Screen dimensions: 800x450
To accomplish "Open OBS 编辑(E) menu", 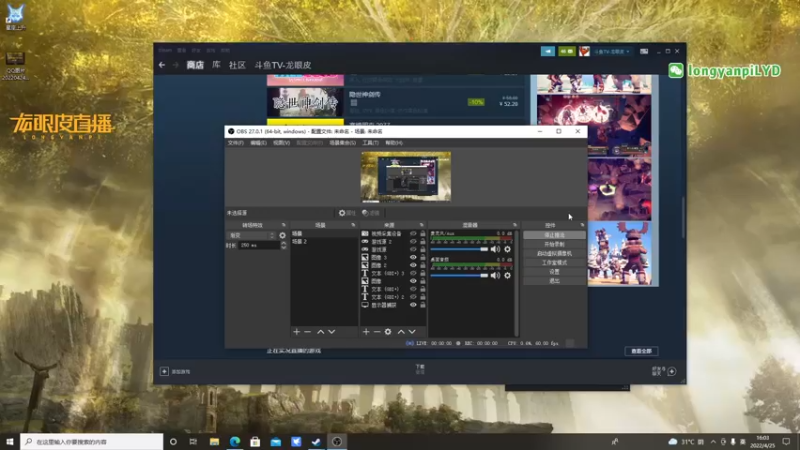I will (x=258, y=143).
